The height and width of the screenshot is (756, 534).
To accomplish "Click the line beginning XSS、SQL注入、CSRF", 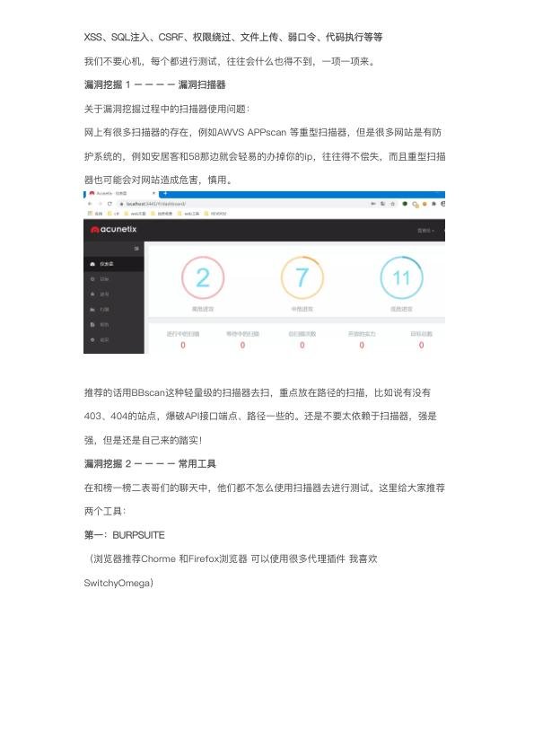I will 233,37.
